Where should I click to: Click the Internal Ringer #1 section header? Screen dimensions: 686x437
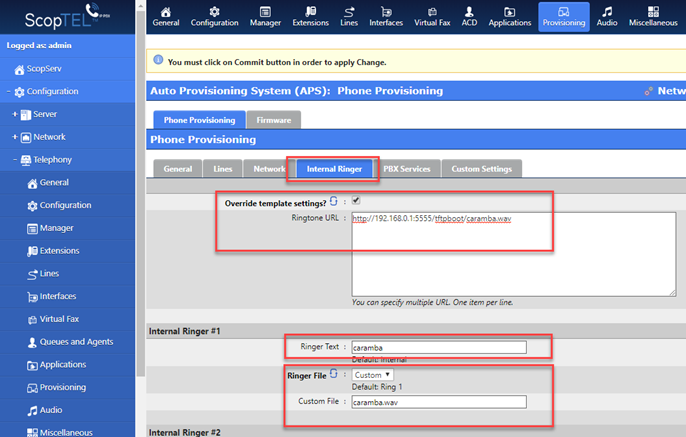pos(184,331)
